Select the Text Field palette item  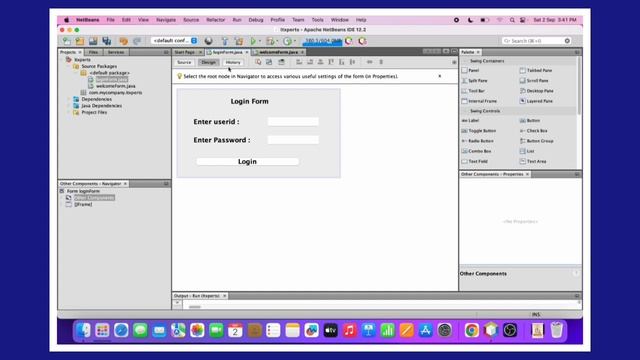point(475,161)
